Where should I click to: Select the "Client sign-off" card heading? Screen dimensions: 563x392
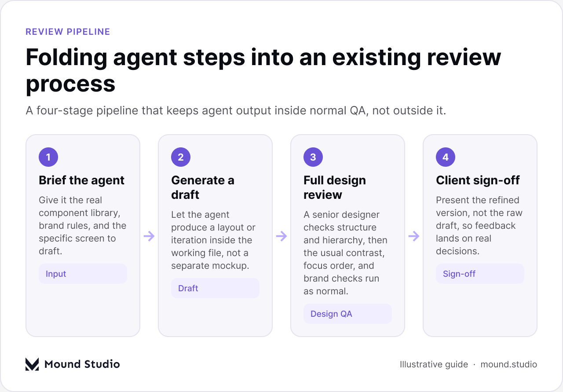tap(478, 180)
